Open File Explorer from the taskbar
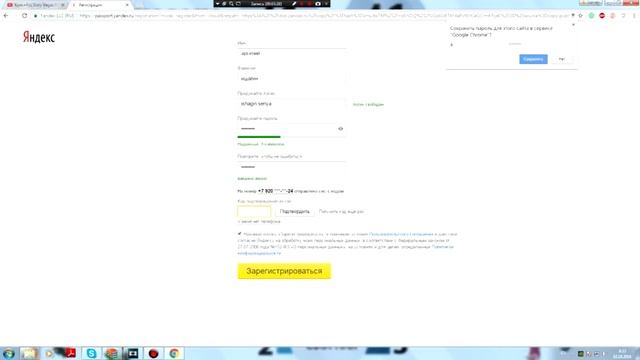Image resolution: width=640 pixels, height=360 pixels. click(x=29, y=353)
